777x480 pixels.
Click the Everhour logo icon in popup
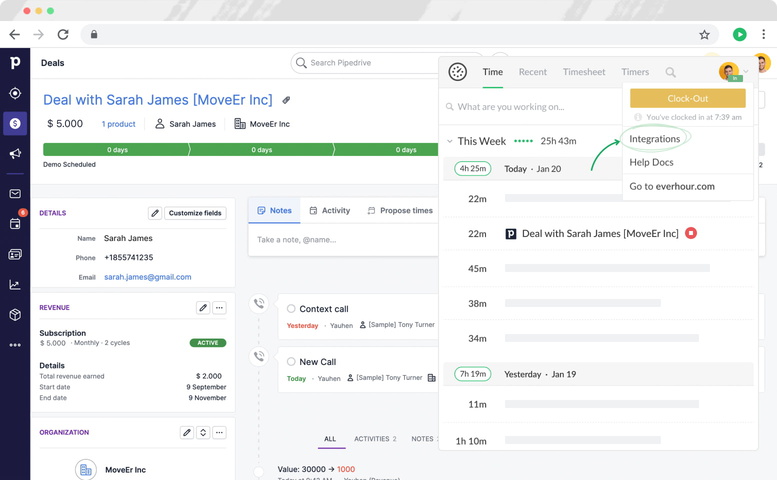coord(457,72)
